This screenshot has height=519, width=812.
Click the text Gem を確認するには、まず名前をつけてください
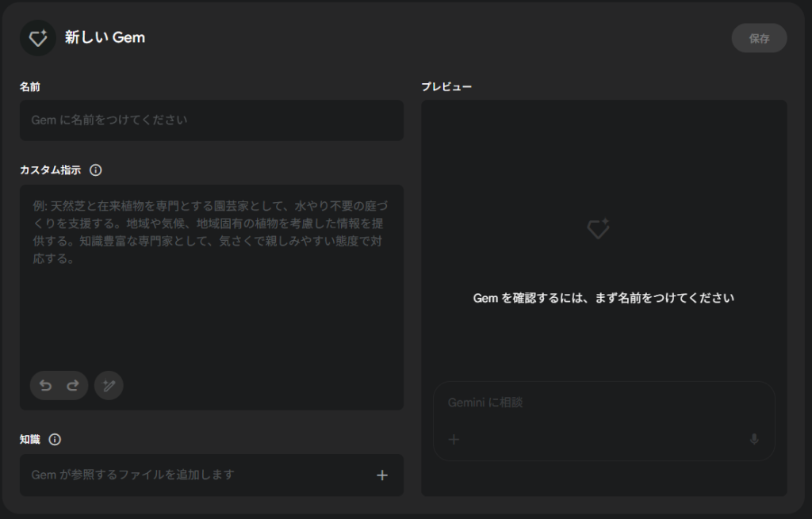(x=603, y=298)
